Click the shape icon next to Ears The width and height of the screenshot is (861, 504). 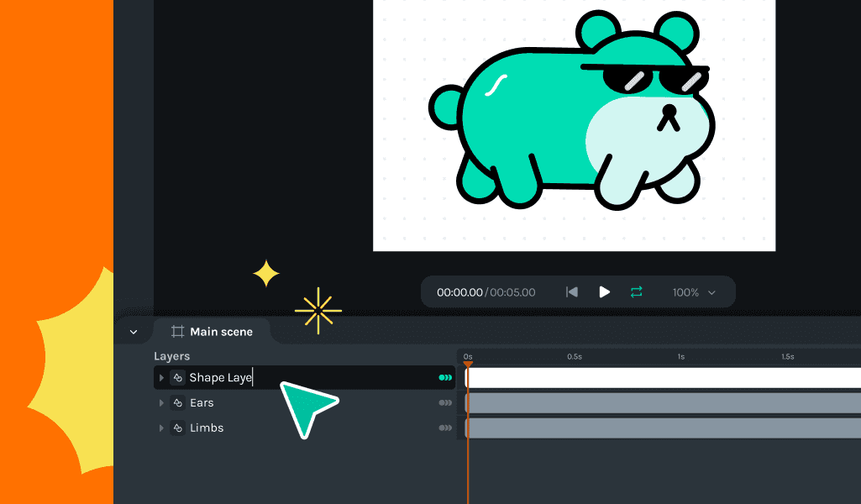(x=177, y=402)
